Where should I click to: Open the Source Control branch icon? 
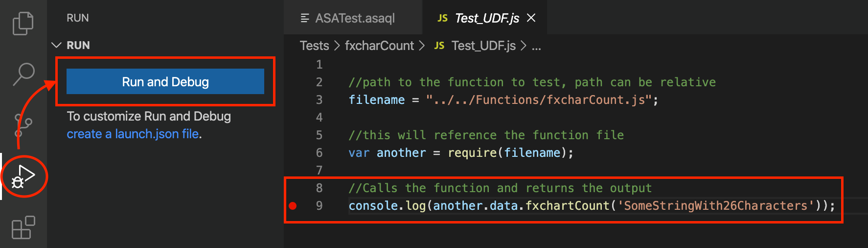coord(23,124)
